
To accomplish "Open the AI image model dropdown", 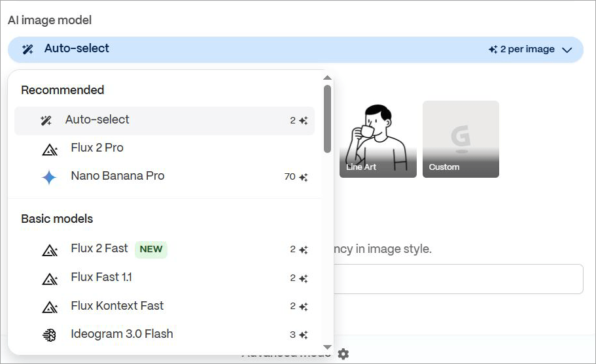I will tap(295, 50).
